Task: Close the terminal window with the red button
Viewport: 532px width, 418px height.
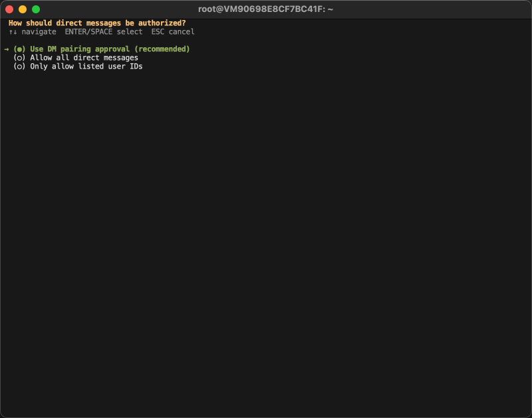Action: coord(9,9)
